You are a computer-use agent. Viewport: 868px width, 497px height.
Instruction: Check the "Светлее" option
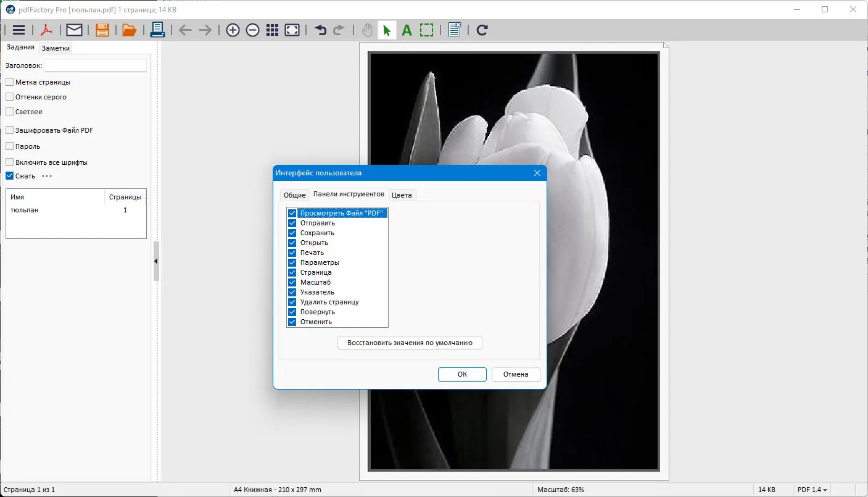tap(10, 112)
